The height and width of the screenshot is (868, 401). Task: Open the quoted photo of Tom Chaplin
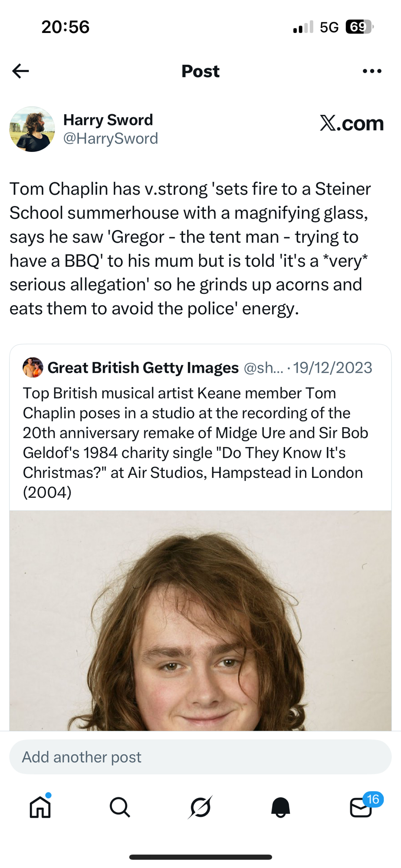[200, 621]
